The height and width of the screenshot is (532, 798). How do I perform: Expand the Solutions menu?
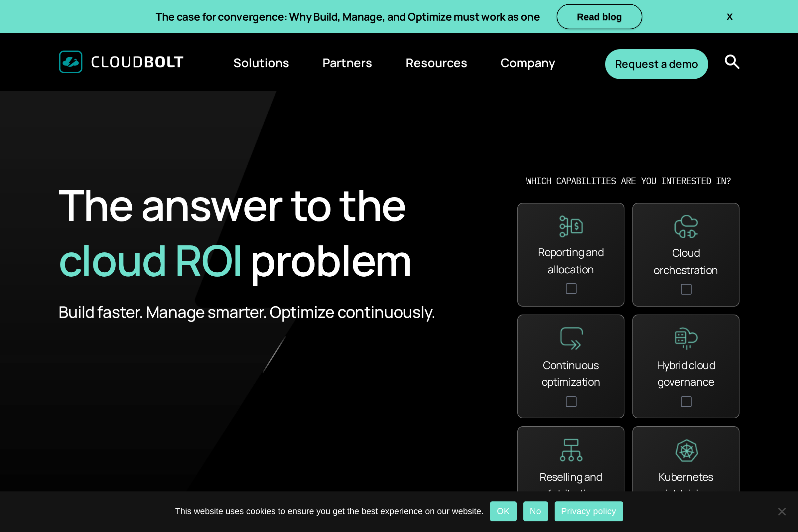tap(261, 63)
